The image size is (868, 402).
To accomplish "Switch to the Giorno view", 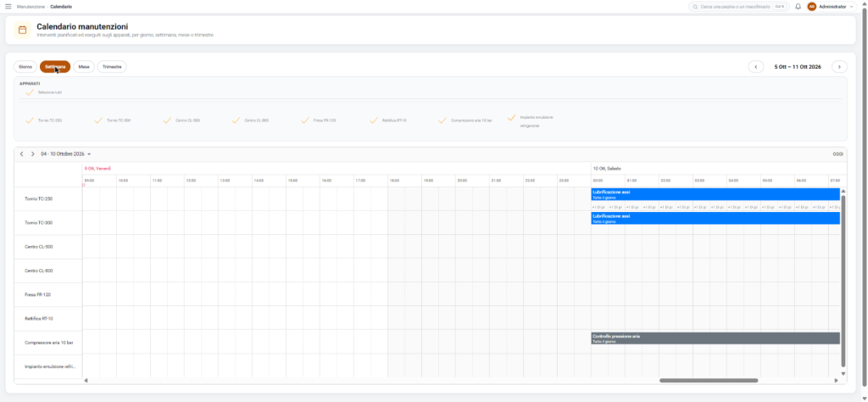I will coord(25,66).
